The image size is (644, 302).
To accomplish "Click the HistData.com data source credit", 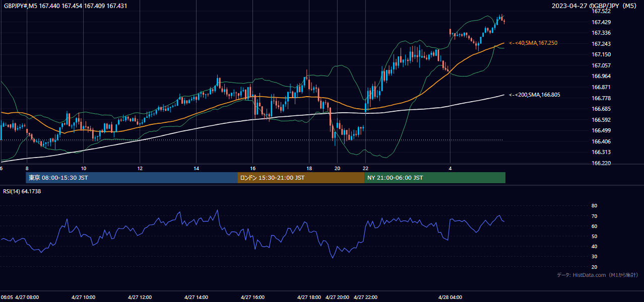I will (x=598, y=275).
